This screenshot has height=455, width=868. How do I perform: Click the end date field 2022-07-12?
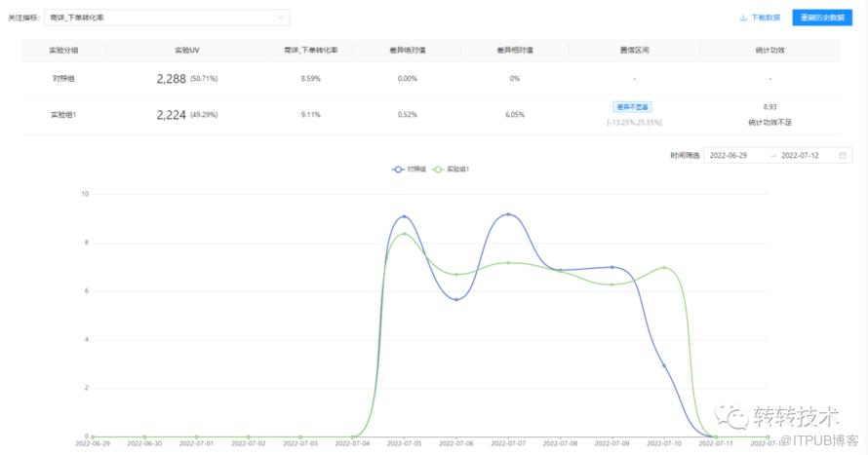click(x=800, y=155)
